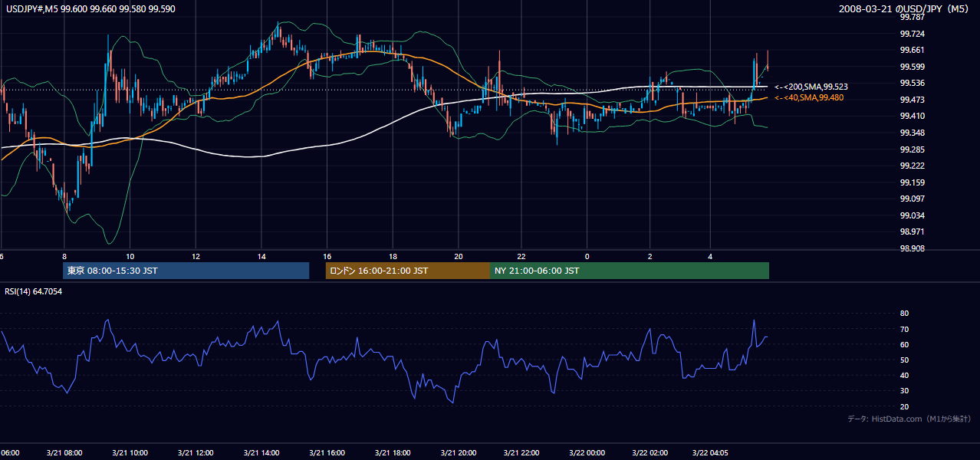Click the 3/21 08:00 bottom time label
Screen dimensions: 980x460
[x=64, y=453]
